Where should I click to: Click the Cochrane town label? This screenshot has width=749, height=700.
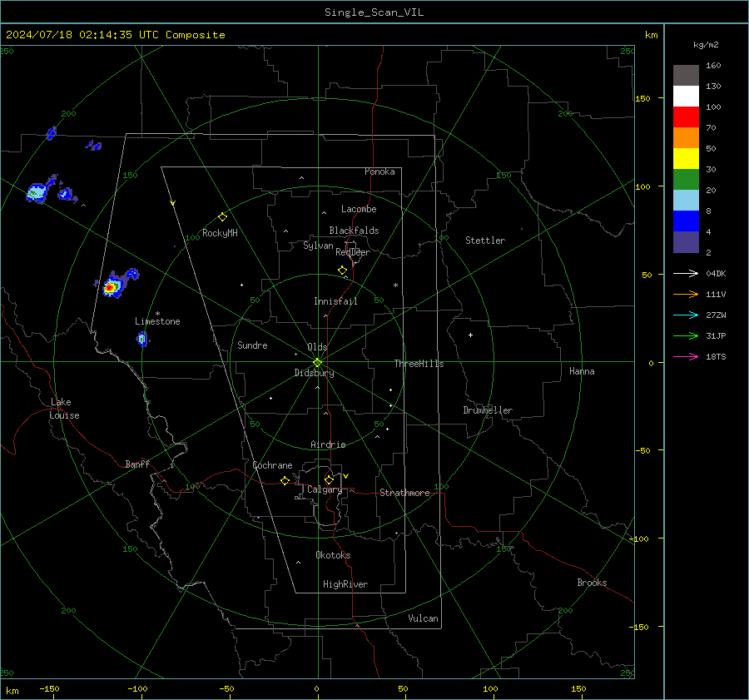(272, 465)
